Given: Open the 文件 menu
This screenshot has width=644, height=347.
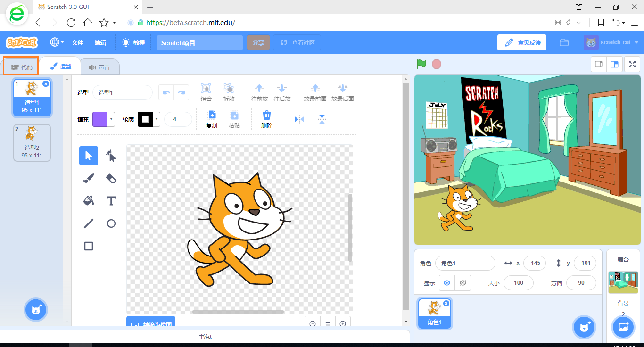Looking at the screenshot, I should pyautogui.click(x=77, y=42).
